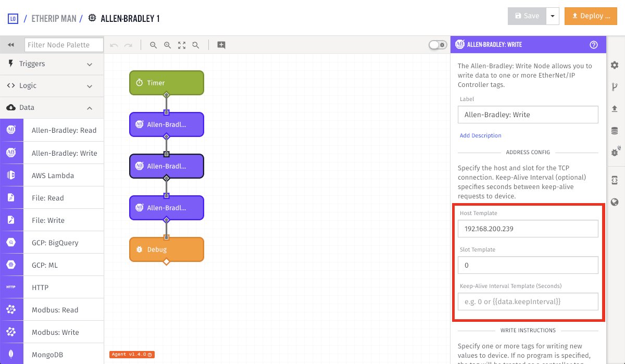625x364 pixels.
Task: Edit the Host Template field
Action: click(x=528, y=229)
